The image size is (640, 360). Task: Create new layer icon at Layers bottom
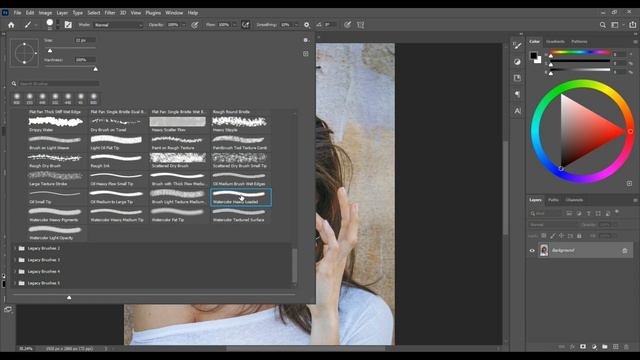tap(616, 347)
